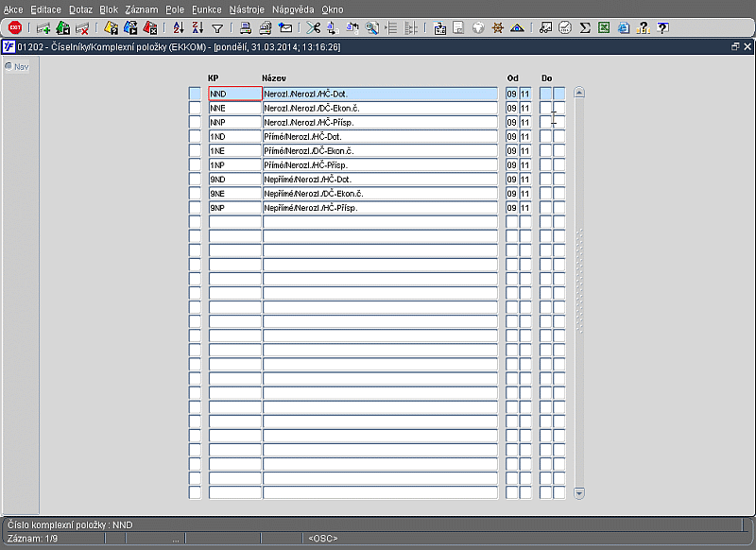Click the globe icon in toolbar

click(478, 28)
